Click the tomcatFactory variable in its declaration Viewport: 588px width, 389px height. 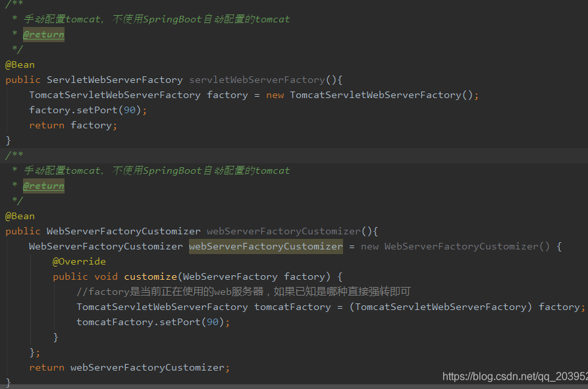[292, 307]
